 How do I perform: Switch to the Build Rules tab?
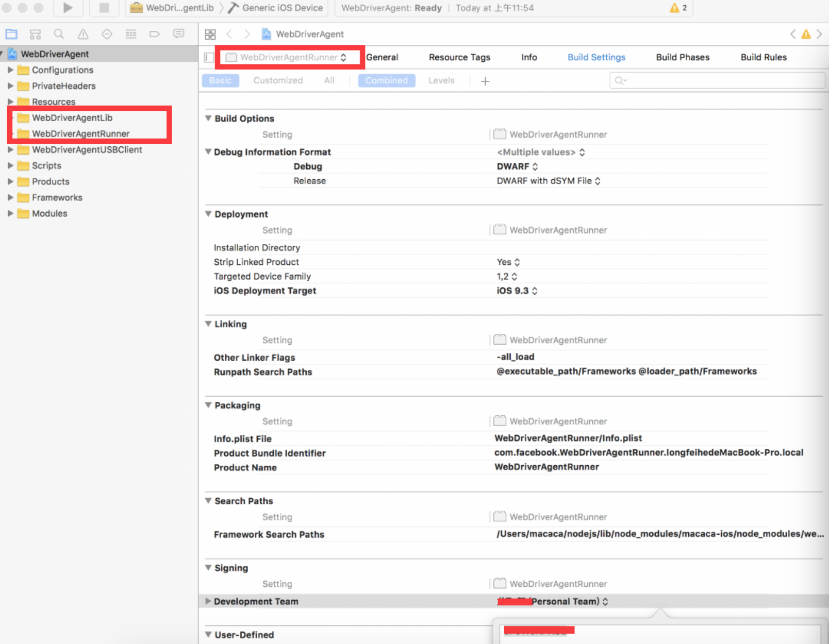point(764,57)
